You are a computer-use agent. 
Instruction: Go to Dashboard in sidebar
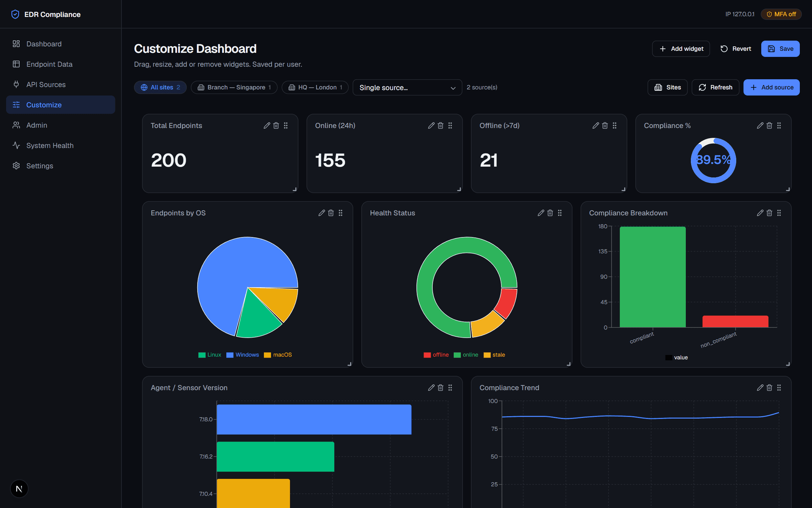61,44
